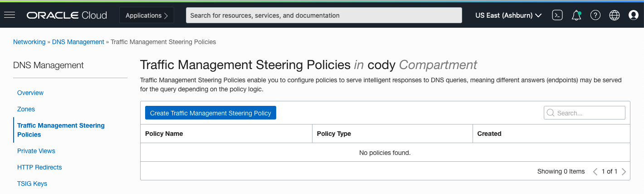Open the Overview section
Screen dimensions: 644x194
(30, 93)
